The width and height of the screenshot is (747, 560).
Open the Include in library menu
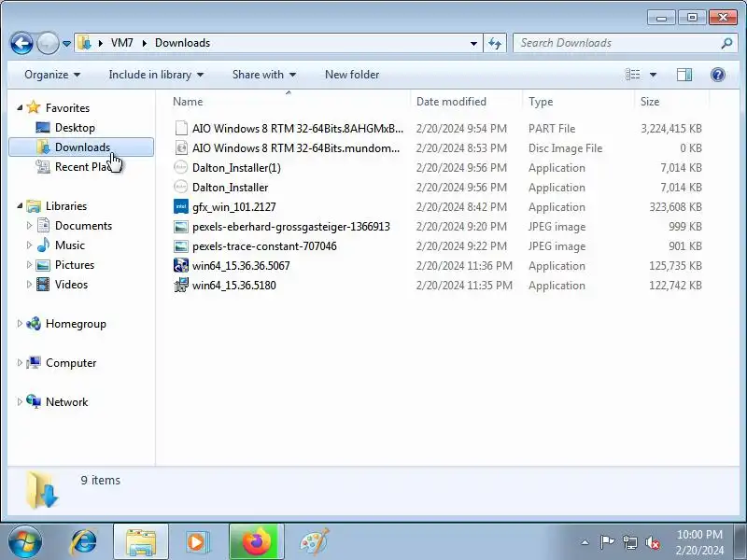pyautogui.click(x=156, y=75)
